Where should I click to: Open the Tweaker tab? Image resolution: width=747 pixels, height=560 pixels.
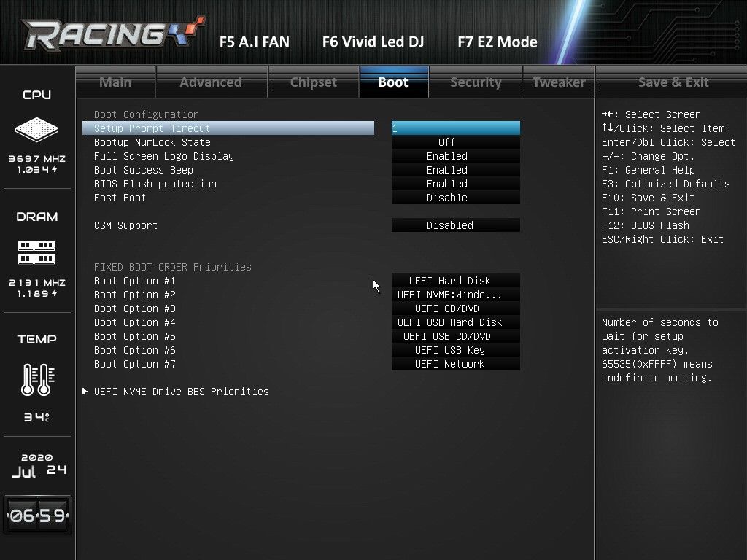pos(559,82)
